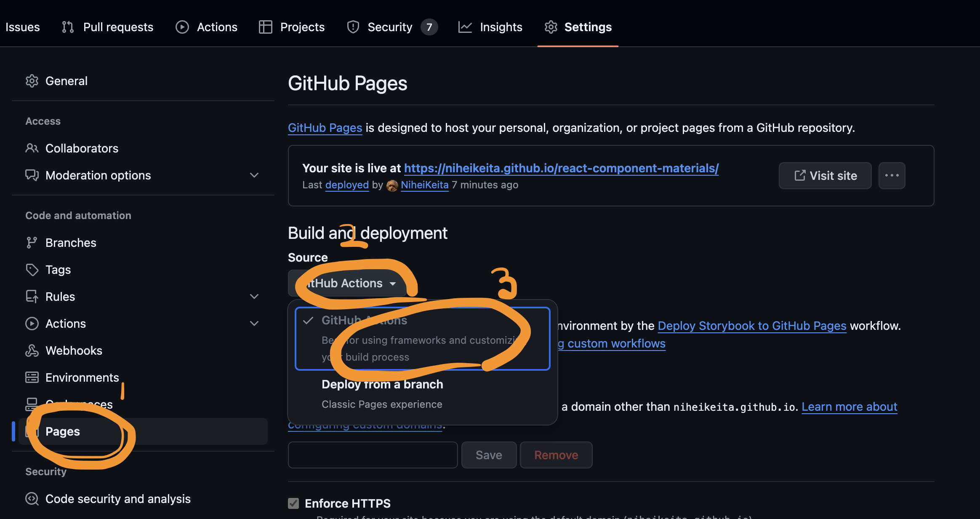Open the three-dots menu beside Visit site
This screenshot has width=980, height=519.
coord(892,176)
